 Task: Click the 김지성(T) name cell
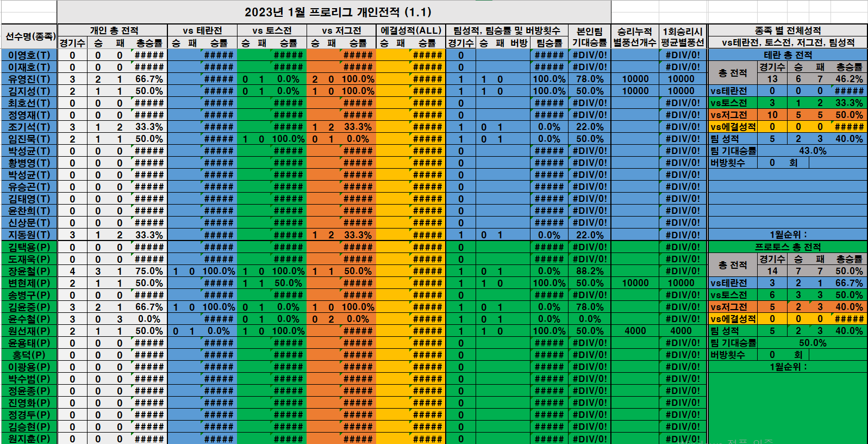coord(29,91)
